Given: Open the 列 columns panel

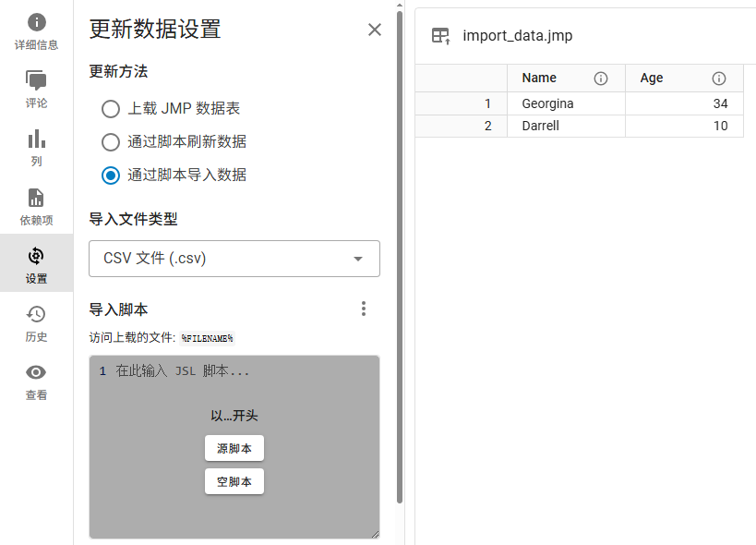Looking at the screenshot, I should click(x=36, y=148).
